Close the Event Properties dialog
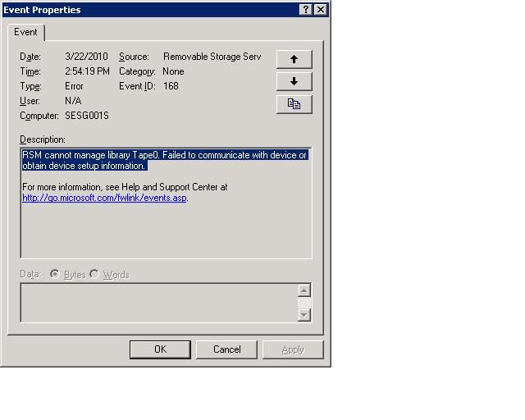 (321, 9)
